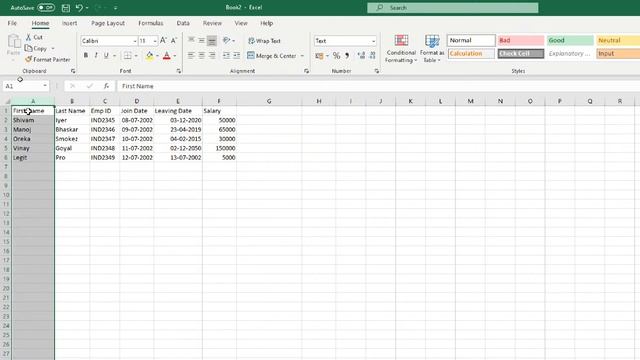Screen dimensions: 640x360
Task: Apply the yellow Fill Color bucket
Action: coord(149,56)
